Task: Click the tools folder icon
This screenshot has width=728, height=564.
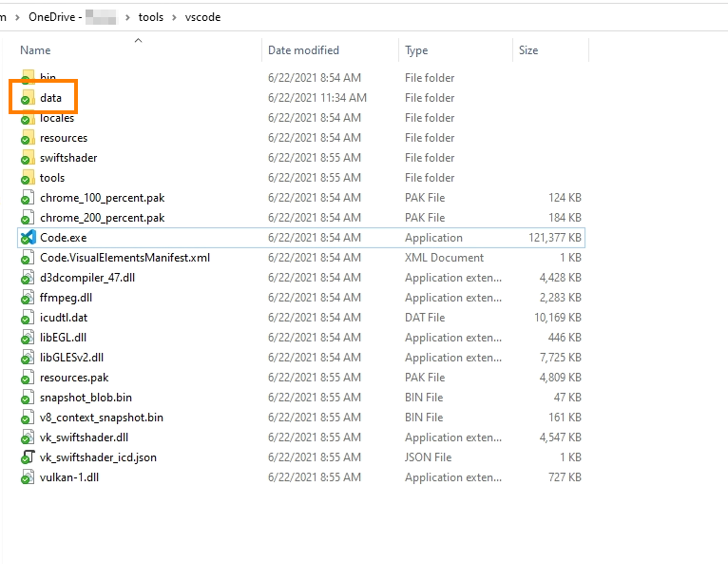Action: 28,178
